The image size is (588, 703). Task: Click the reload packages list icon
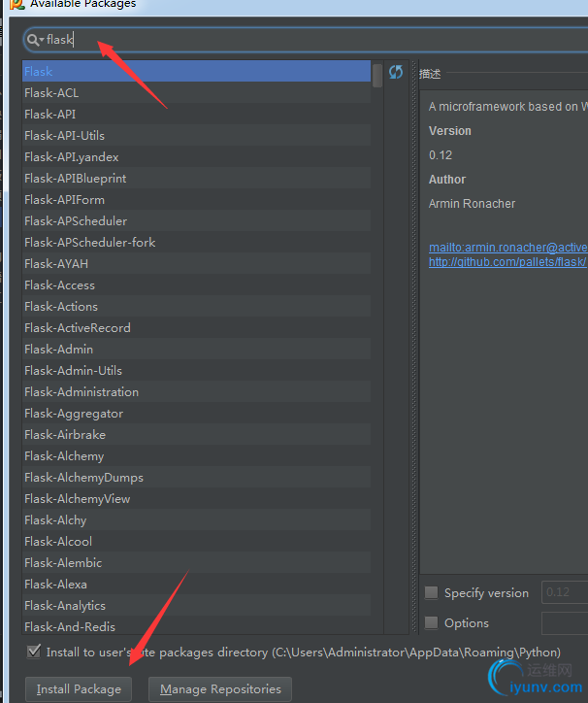pyautogui.click(x=396, y=72)
